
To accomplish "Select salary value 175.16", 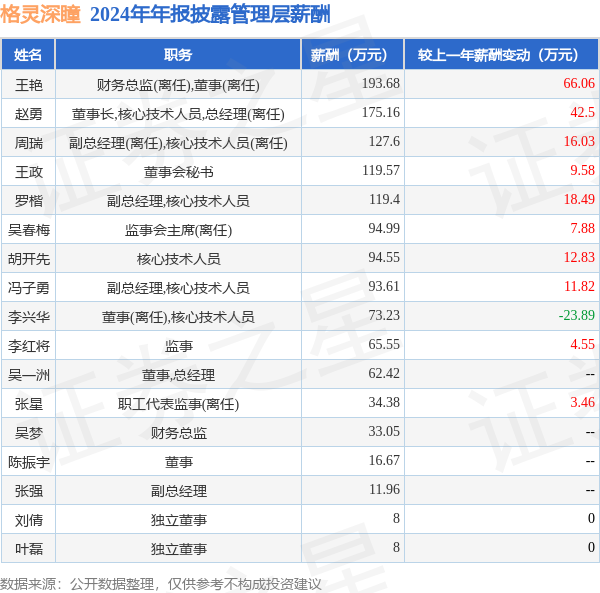I will tap(381, 112).
